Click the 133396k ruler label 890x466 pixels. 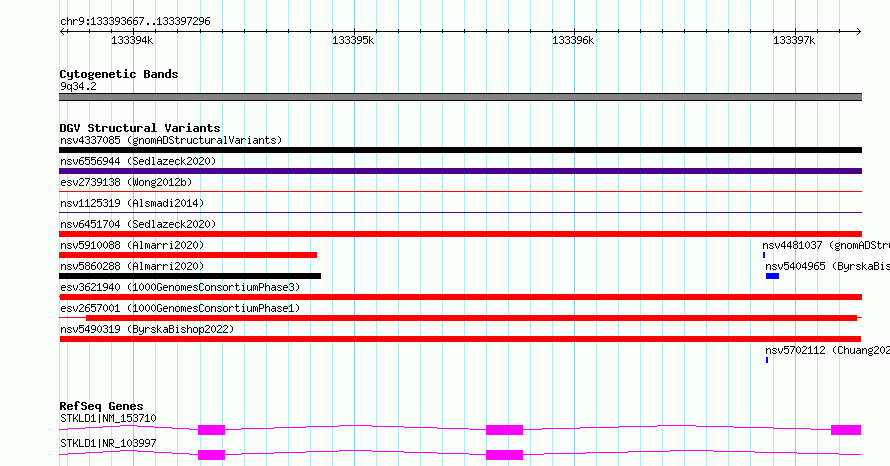coord(573,40)
